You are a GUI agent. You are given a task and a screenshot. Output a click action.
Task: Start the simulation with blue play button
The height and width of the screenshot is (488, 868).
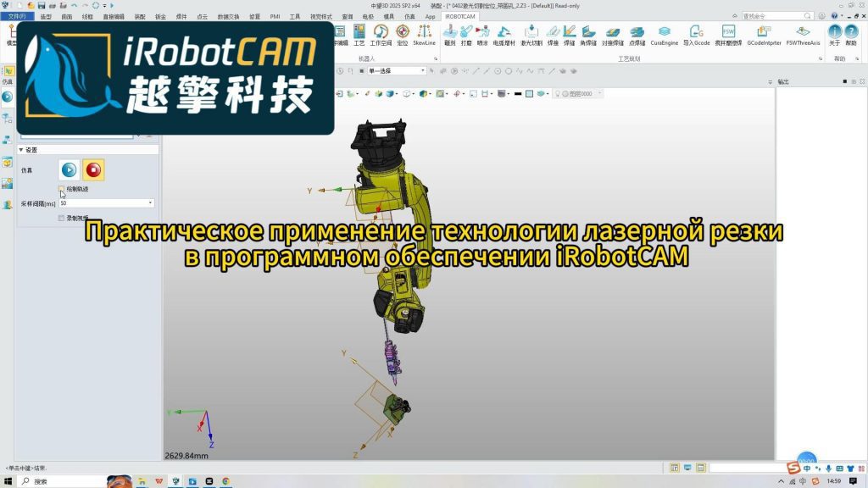(x=70, y=169)
